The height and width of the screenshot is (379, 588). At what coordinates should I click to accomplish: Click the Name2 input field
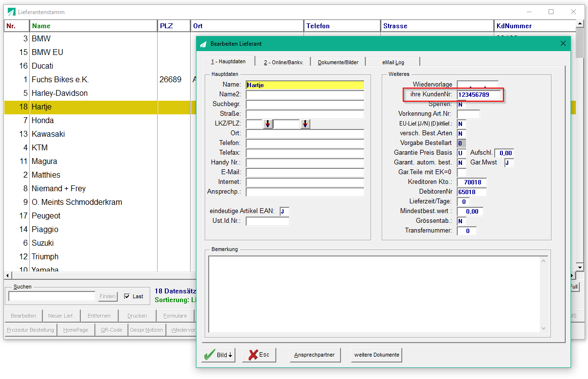coord(305,94)
